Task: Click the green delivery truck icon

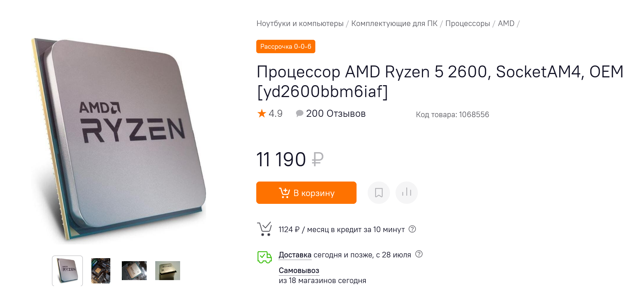Action: click(264, 257)
